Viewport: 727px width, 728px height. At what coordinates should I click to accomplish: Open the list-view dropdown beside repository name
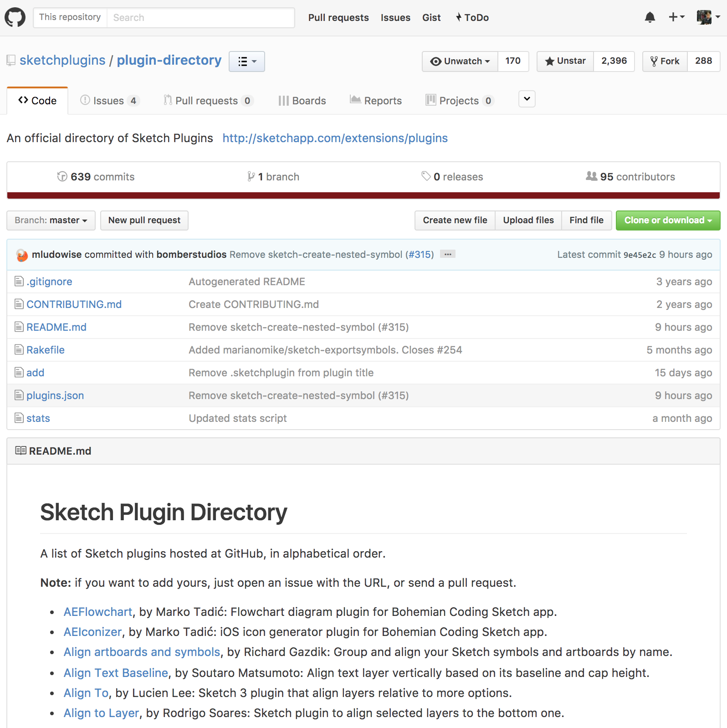(x=247, y=62)
